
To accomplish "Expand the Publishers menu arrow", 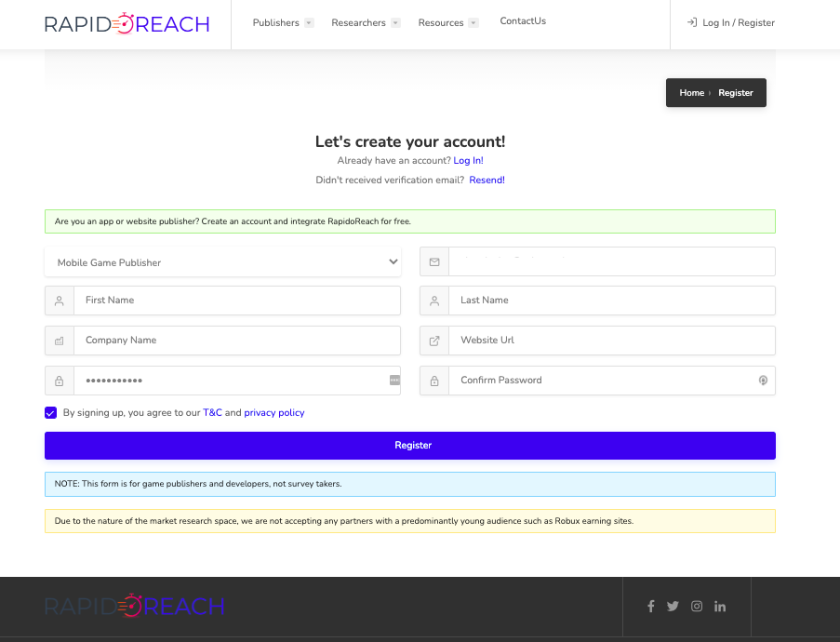I will tap(309, 23).
